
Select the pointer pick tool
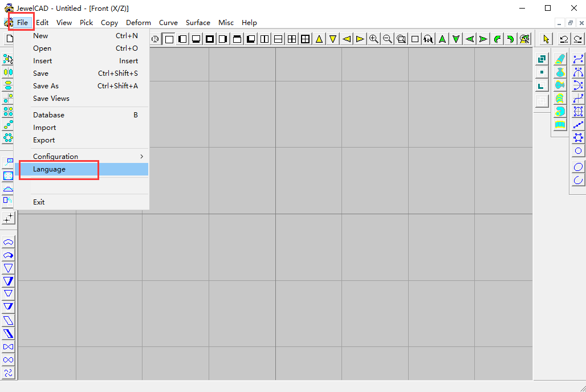(x=546, y=39)
